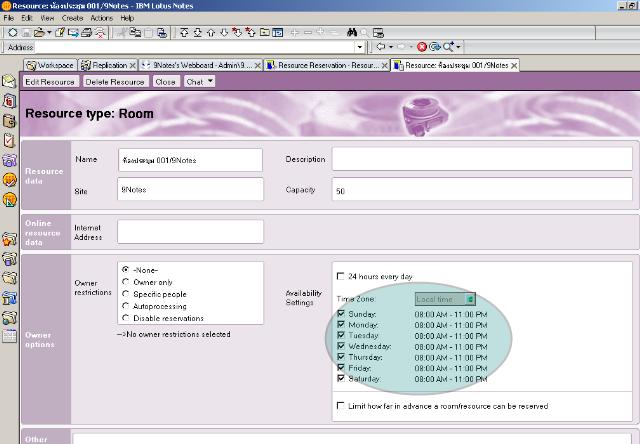The image size is (640, 444).
Task: Open the Time Zone Local time dropdown
Action: [445, 299]
